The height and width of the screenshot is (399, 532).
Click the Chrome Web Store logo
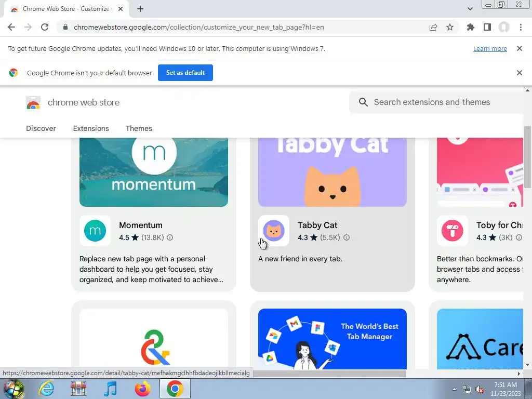[x=33, y=102]
